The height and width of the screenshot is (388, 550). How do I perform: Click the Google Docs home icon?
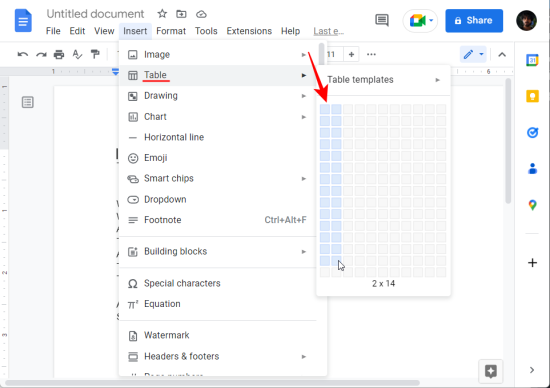(23, 21)
